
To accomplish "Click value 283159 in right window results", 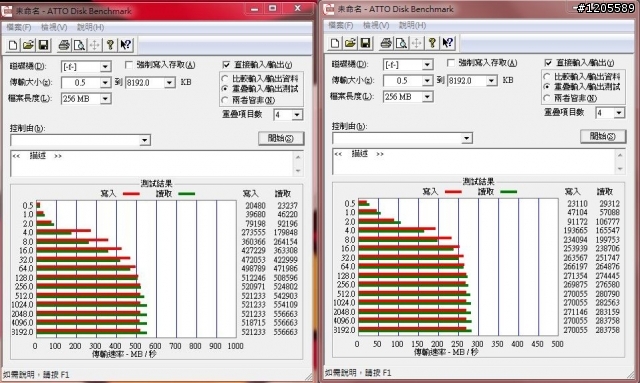I will (607, 312).
